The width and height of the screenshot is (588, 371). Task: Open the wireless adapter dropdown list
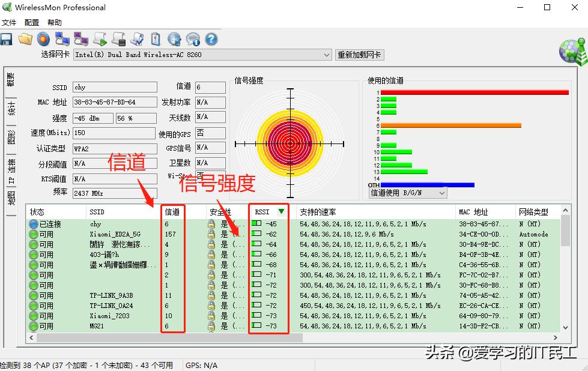click(x=328, y=54)
